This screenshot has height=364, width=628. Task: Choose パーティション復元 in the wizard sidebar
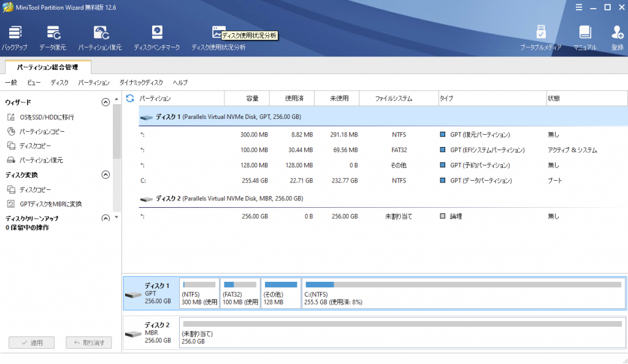click(35, 161)
